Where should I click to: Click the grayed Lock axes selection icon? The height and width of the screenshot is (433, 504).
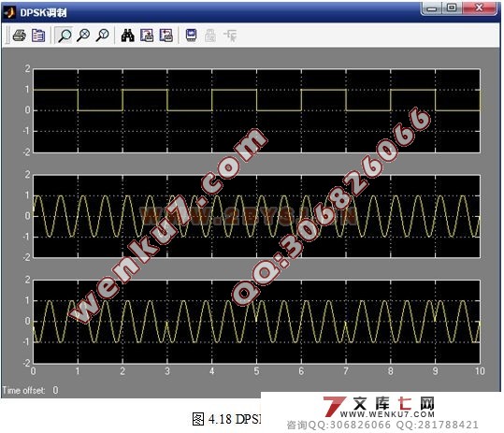(x=210, y=36)
